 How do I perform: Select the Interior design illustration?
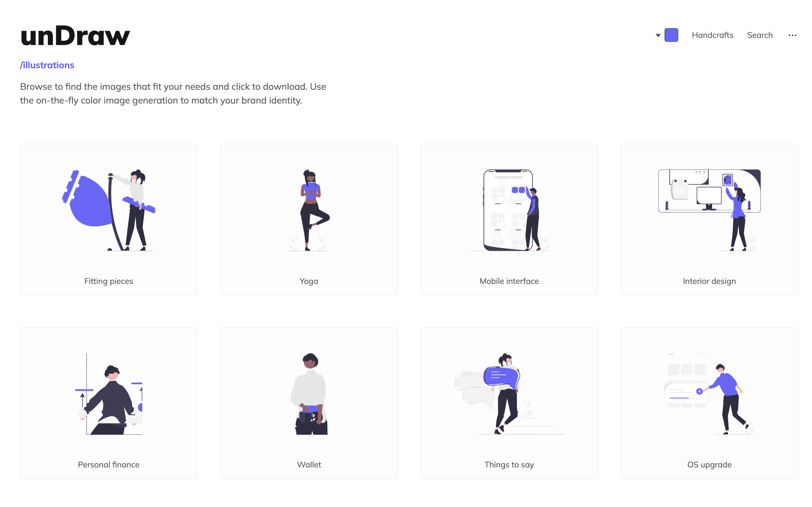click(709, 210)
